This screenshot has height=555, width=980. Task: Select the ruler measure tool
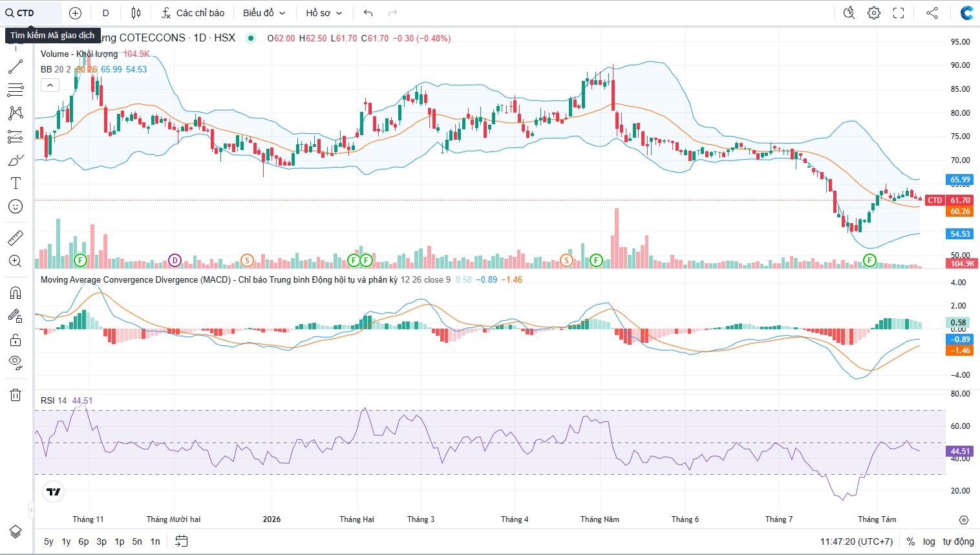point(16,238)
